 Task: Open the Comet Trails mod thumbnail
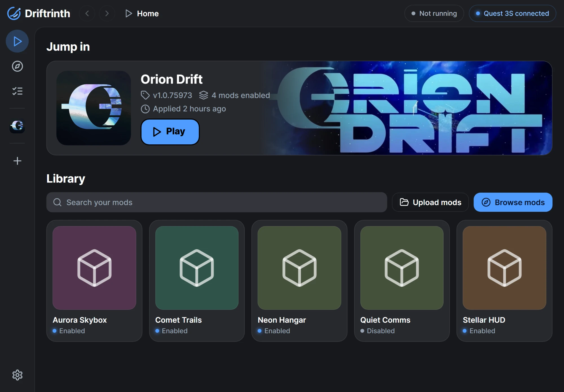[197, 268]
